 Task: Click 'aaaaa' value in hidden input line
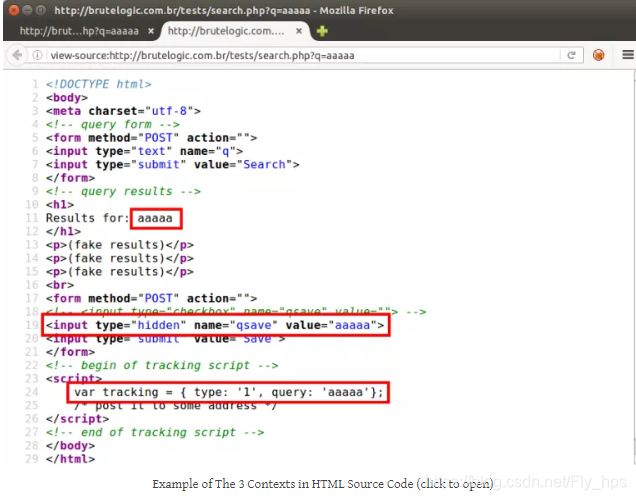(352, 325)
